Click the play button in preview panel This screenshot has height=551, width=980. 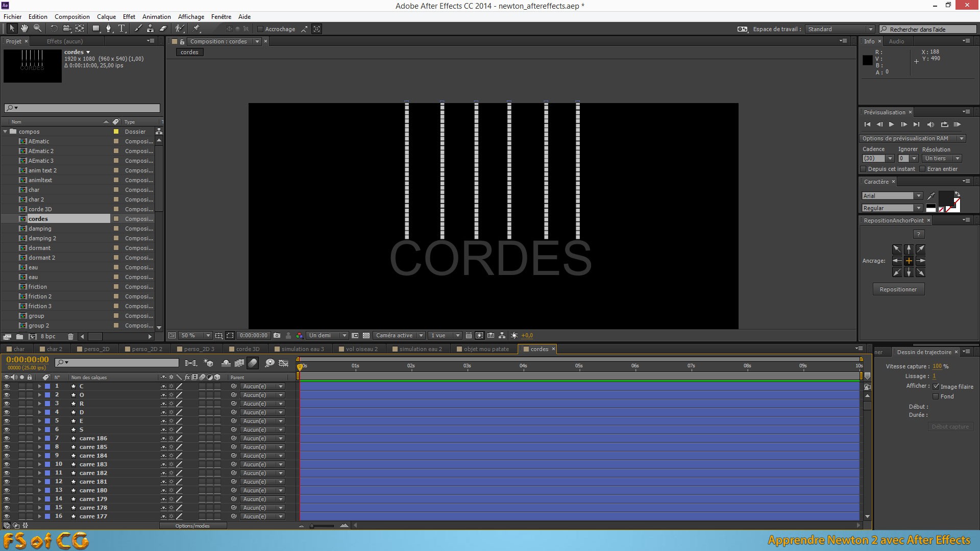click(x=891, y=124)
